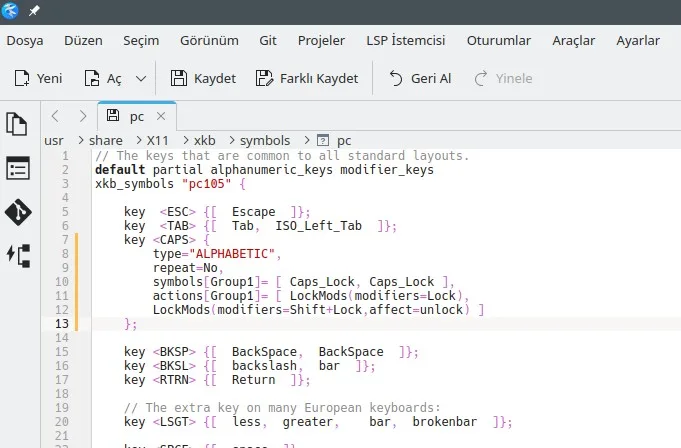Viewport: 681px width, 448px height.
Task: Open the Git menu
Action: click(268, 40)
